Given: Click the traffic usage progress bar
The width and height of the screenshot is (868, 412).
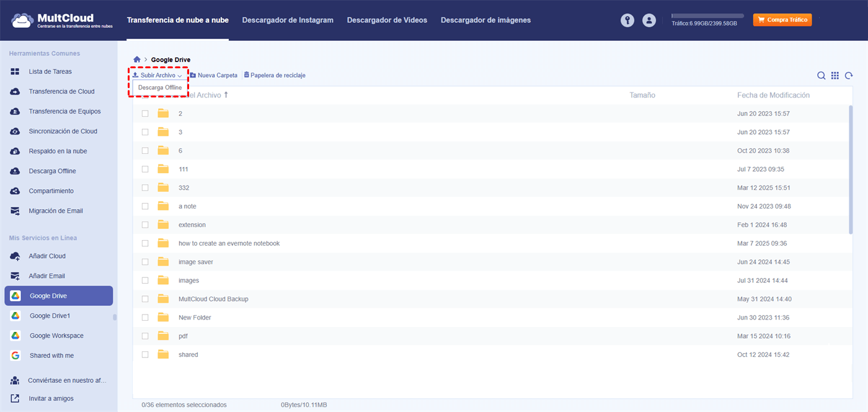Looking at the screenshot, I should coord(707,16).
